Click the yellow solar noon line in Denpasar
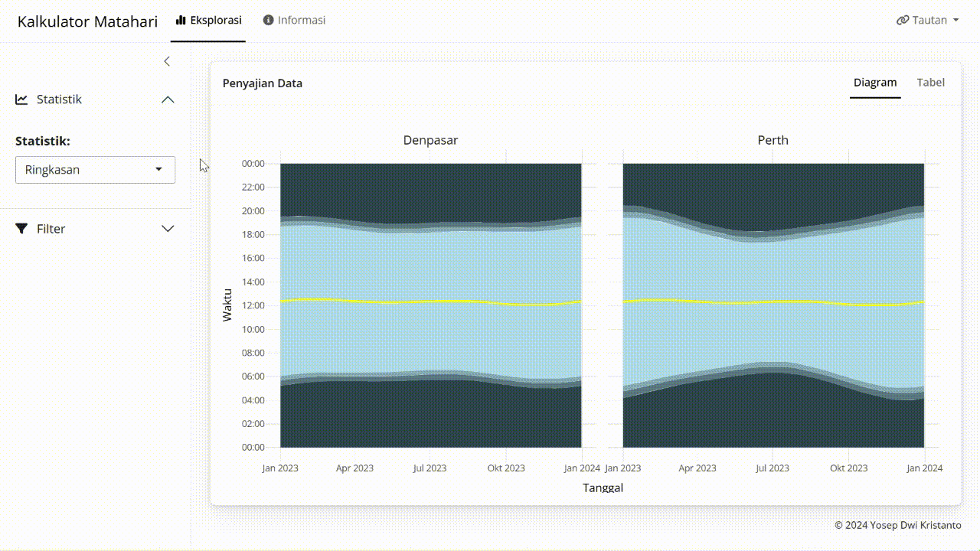 (383, 302)
